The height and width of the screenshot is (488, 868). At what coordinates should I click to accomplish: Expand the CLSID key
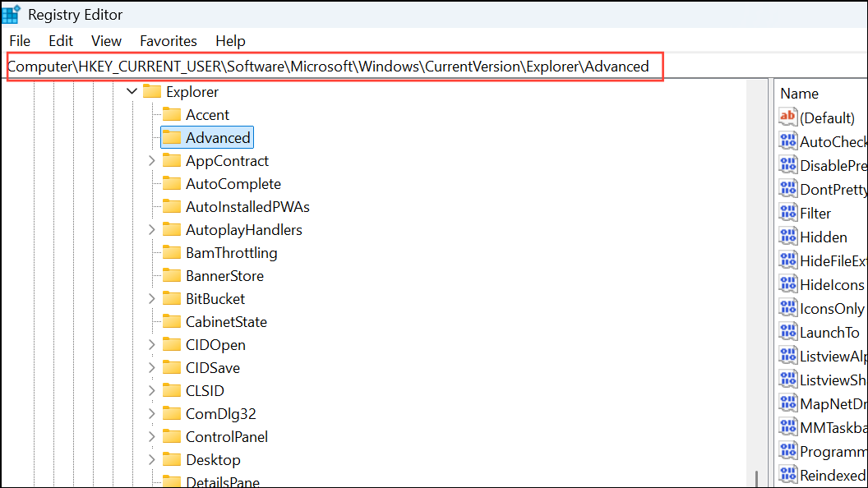(x=150, y=390)
